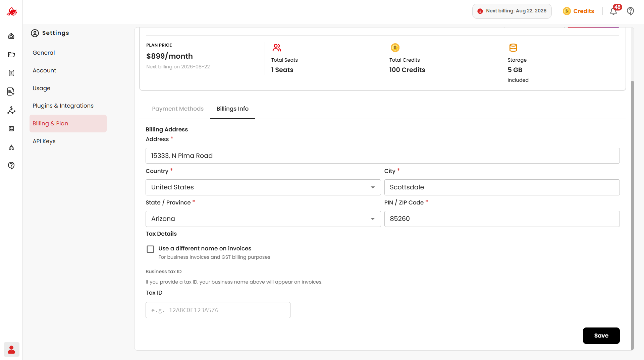Open the shapes icon in sidebar

click(11, 147)
